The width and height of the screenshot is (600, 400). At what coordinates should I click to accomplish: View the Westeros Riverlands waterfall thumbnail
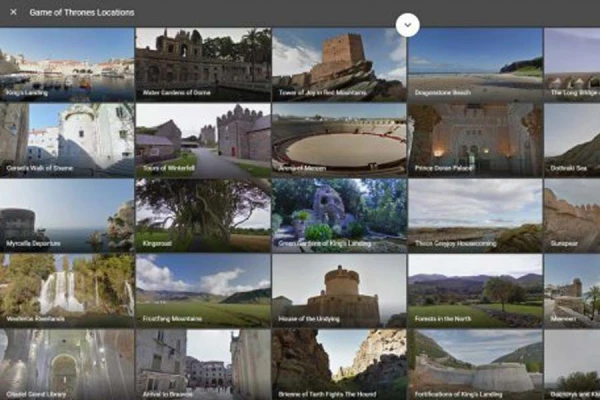pyautogui.click(x=67, y=291)
